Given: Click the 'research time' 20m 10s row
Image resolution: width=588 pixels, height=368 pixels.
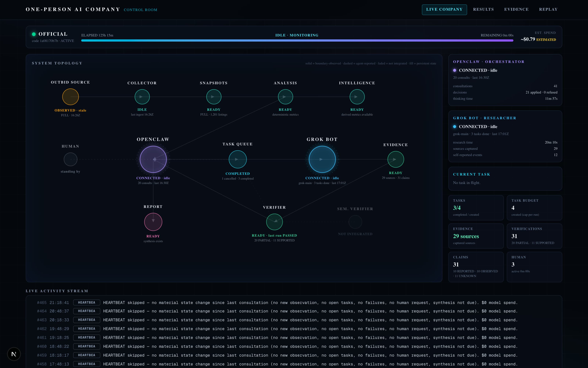Looking at the screenshot, I should [505, 142].
